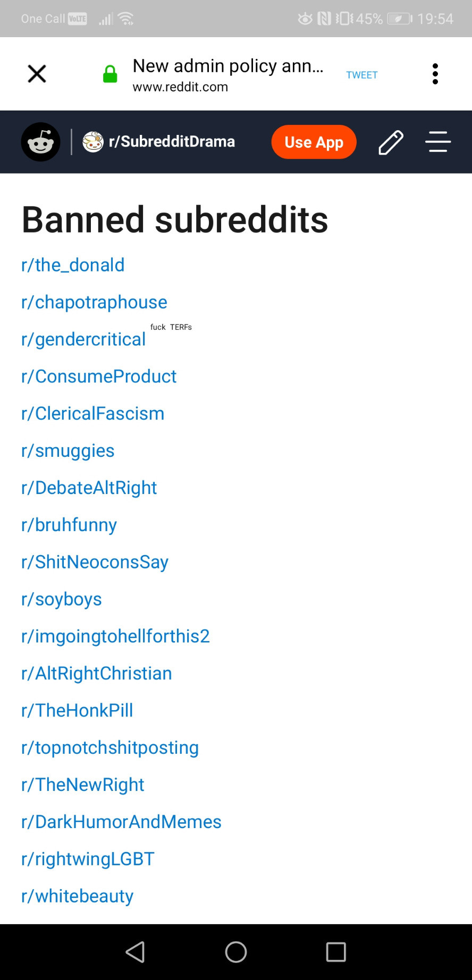Image resolution: width=472 pixels, height=980 pixels.
Task: Open Android recent apps square button
Action: click(335, 952)
